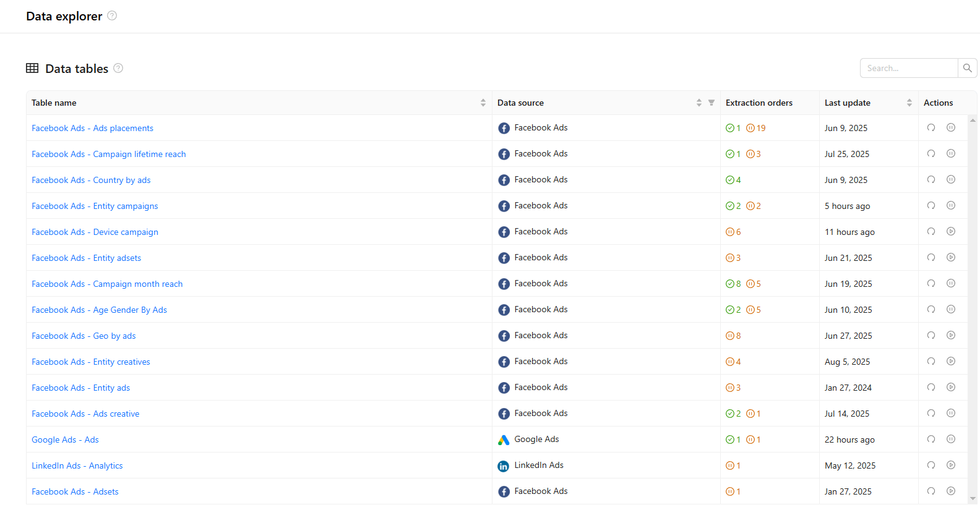The height and width of the screenshot is (510, 980).
Task: Sort the Data source column
Action: (699, 103)
